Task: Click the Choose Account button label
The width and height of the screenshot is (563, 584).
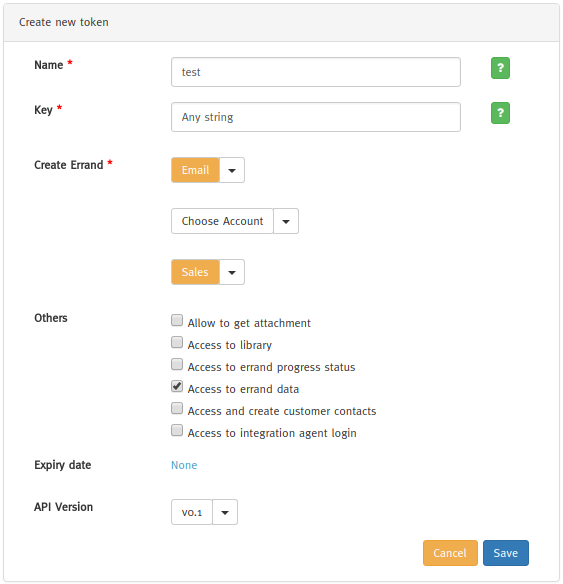Action: [222, 221]
